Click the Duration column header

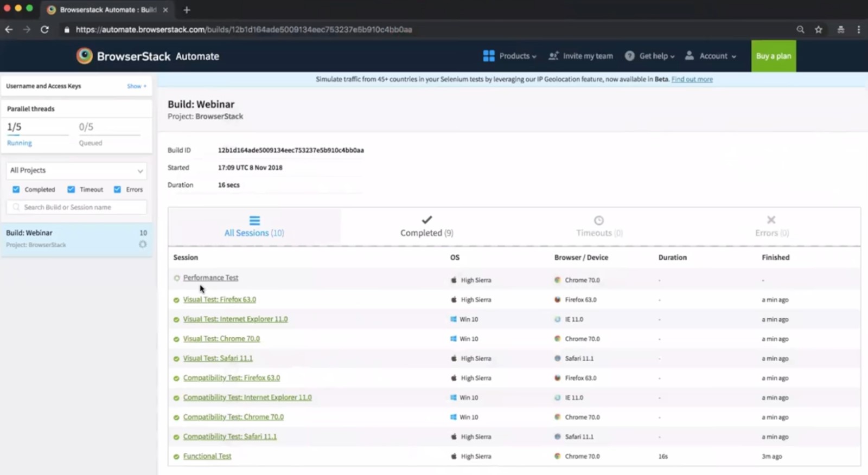[x=673, y=258]
